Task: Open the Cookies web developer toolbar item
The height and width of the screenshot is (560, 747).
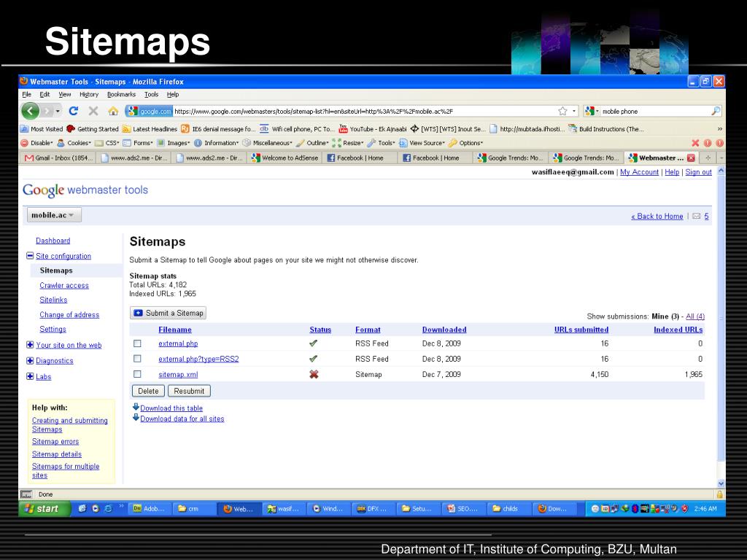Action: point(74,143)
